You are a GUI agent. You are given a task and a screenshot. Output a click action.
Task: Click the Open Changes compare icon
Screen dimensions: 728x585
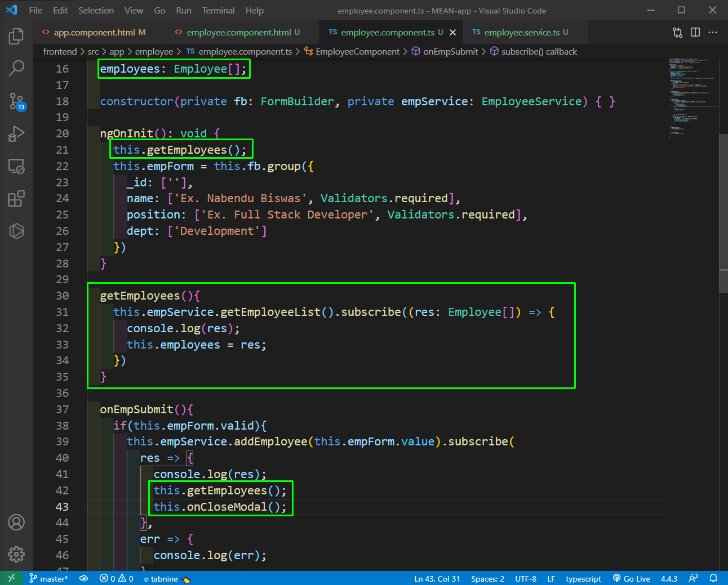(677, 33)
